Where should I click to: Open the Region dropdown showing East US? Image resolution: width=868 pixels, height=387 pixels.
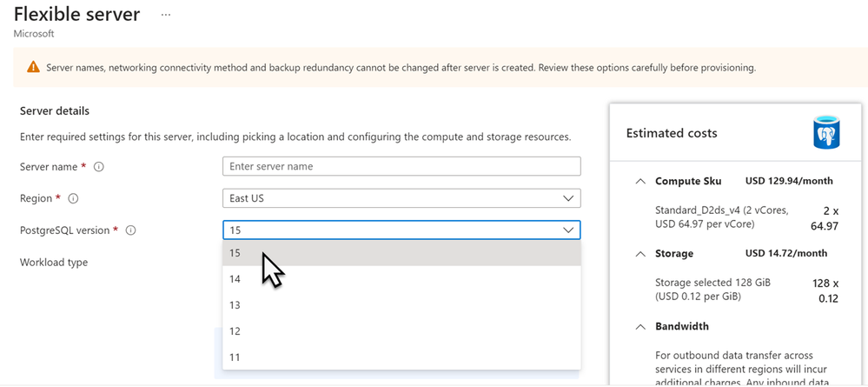pyautogui.click(x=401, y=198)
